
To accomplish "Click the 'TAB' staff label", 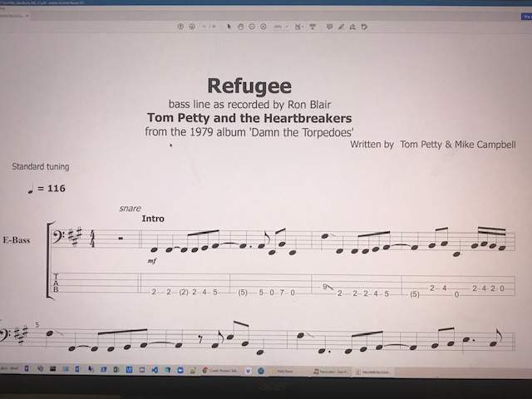I will 56,283.
